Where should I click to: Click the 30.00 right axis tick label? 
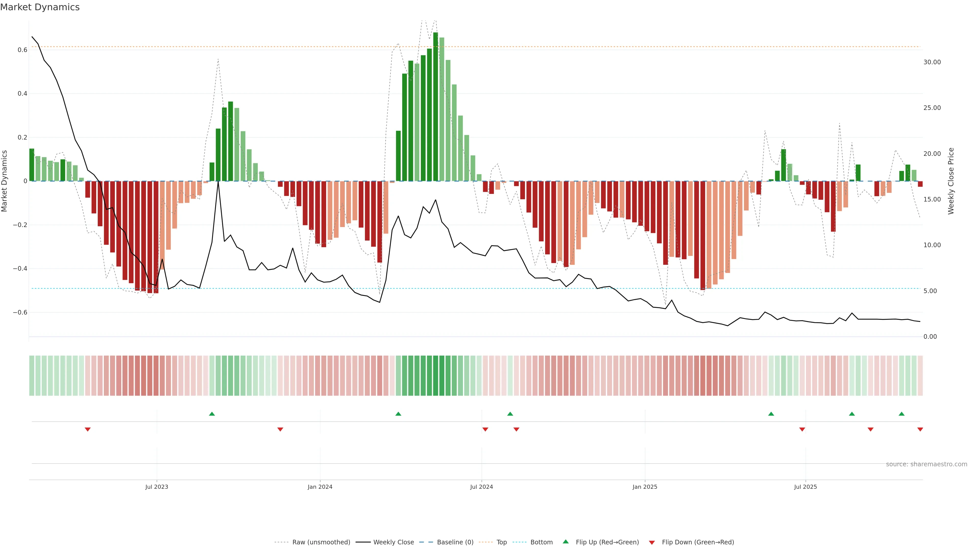pyautogui.click(x=932, y=62)
